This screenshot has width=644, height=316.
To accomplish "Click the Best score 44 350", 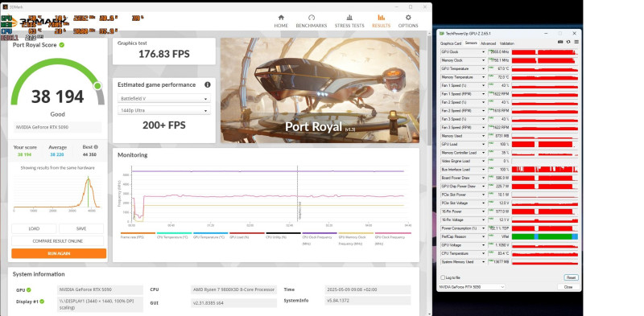I will 90,154.
